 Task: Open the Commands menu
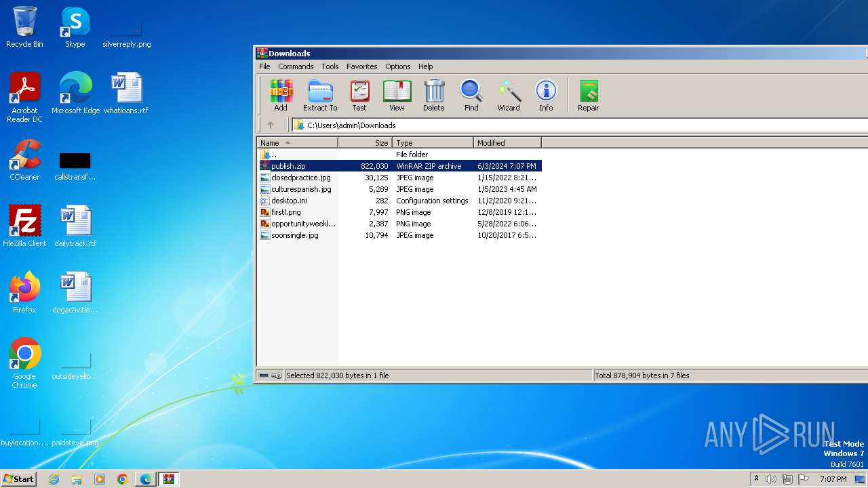point(296,66)
